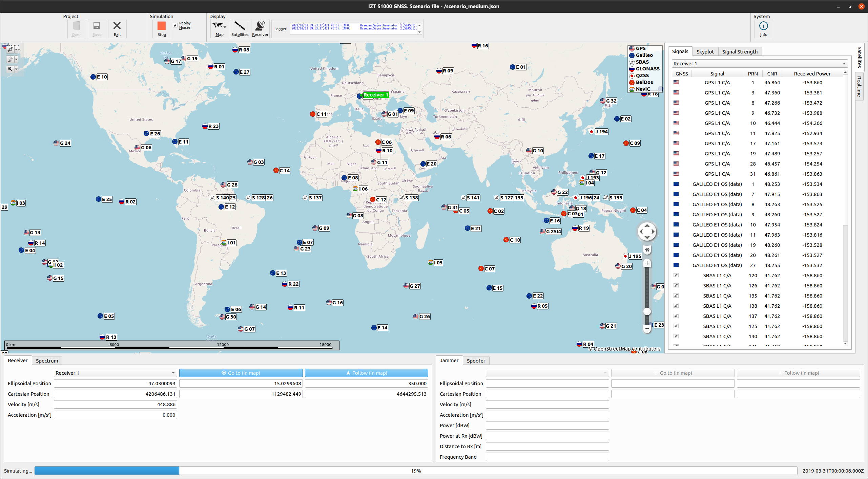The image size is (868, 479).
Task: Click receiver Follow (in map) button
Action: click(x=366, y=373)
